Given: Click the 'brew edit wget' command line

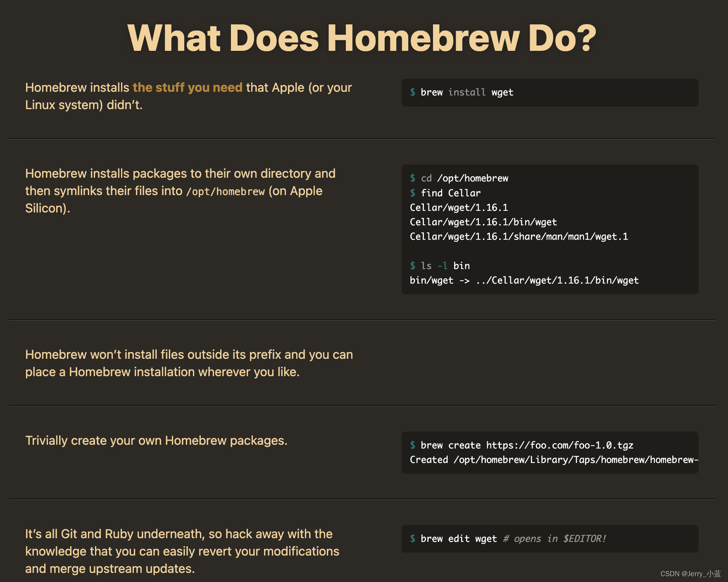Looking at the screenshot, I should [453, 539].
